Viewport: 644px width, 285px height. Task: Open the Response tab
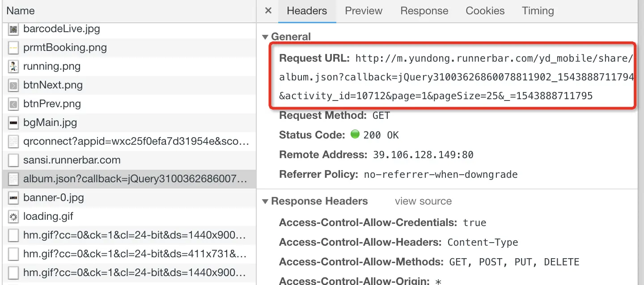(424, 11)
